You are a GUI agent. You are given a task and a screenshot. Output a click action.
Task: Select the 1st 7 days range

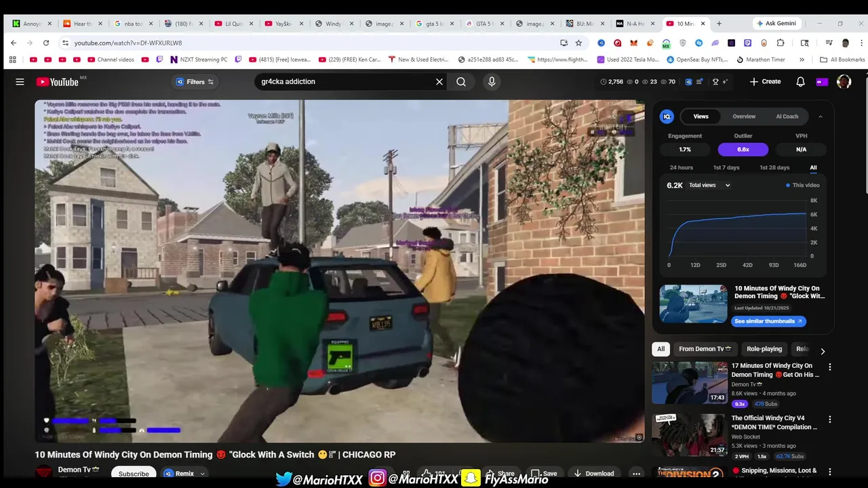click(x=726, y=167)
